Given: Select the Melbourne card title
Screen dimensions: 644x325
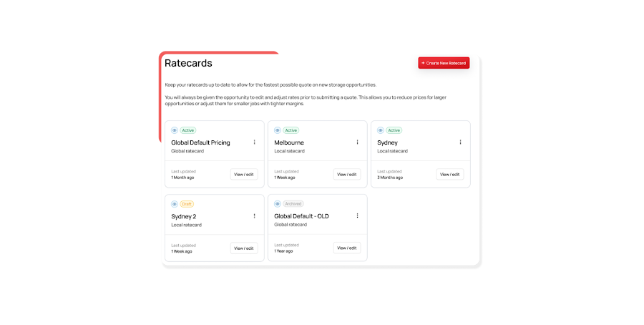Looking at the screenshot, I should 289,142.
